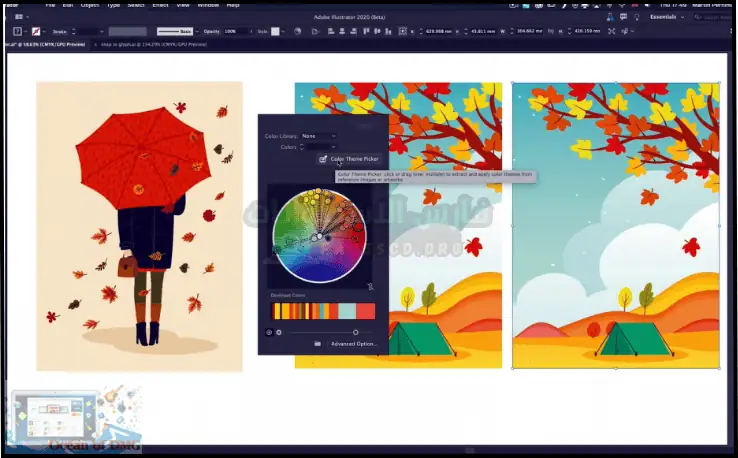This screenshot has height=458, width=738.
Task: Click the save colors folder icon
Action: point(317,344)
